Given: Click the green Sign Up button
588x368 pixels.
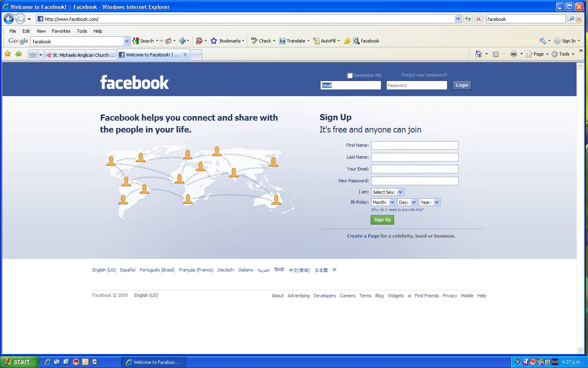Looking at the screenshot, I should [382, 220].
